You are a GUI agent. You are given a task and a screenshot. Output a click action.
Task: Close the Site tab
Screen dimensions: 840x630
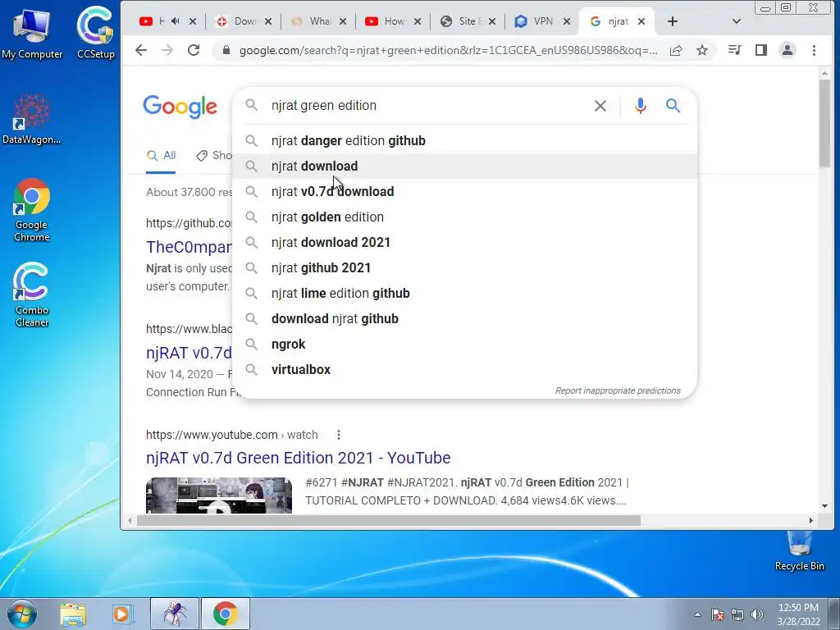coord(492,21)
